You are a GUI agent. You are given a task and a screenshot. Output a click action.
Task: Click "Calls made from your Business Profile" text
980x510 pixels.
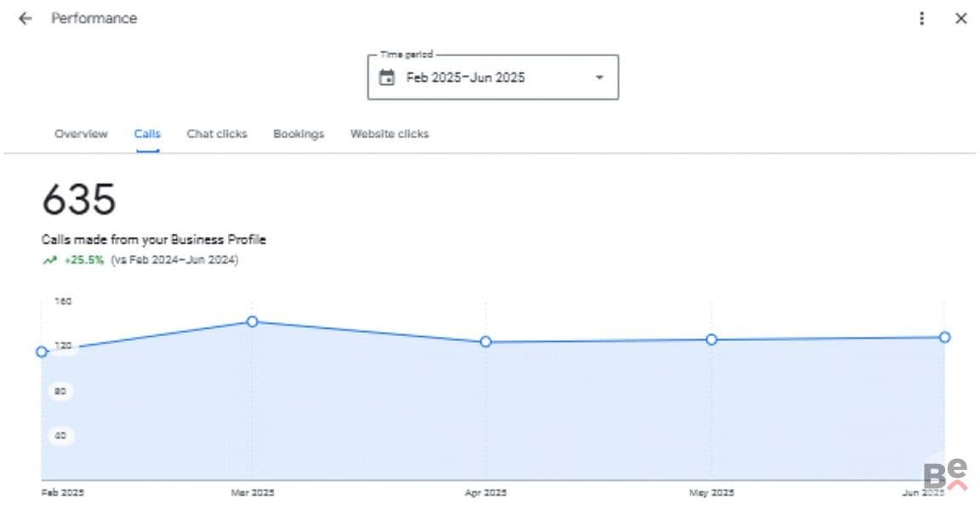point(154,240)
